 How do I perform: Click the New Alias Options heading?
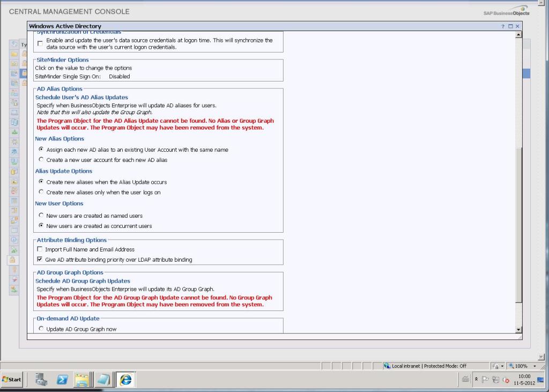tap(60, 139)
